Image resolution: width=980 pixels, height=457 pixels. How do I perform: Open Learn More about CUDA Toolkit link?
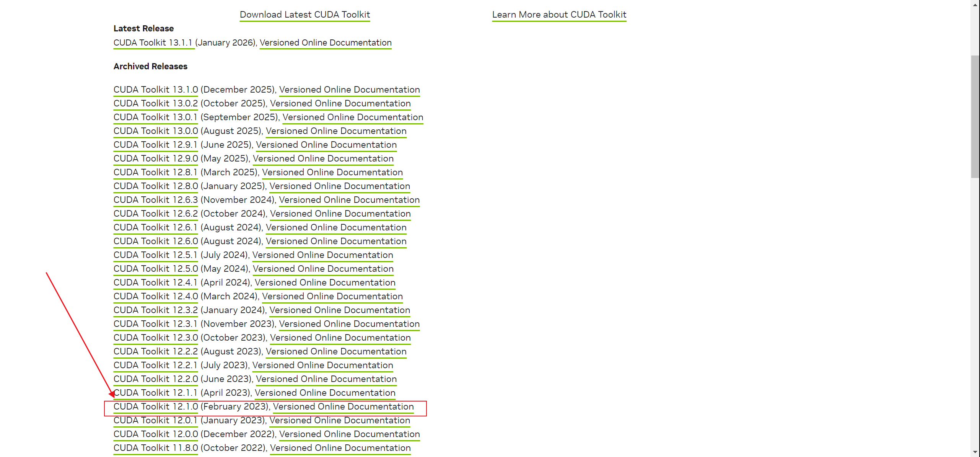(559, 15)
